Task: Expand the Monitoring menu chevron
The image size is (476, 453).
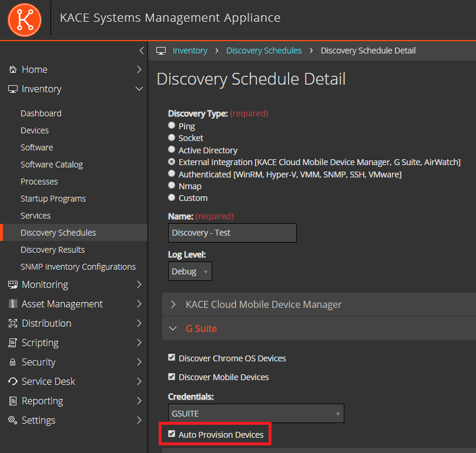Action: [x=139, y=284]
